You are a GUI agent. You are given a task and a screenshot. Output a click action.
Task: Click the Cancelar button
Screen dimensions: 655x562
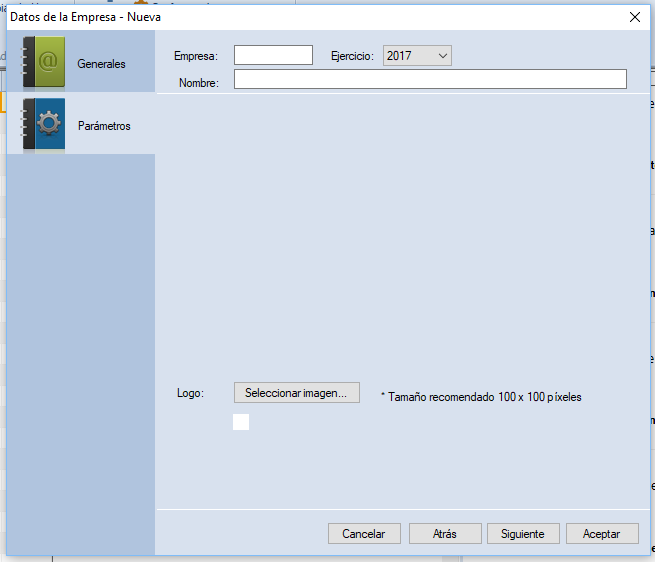pyautogui.click(x=364, y=534)
